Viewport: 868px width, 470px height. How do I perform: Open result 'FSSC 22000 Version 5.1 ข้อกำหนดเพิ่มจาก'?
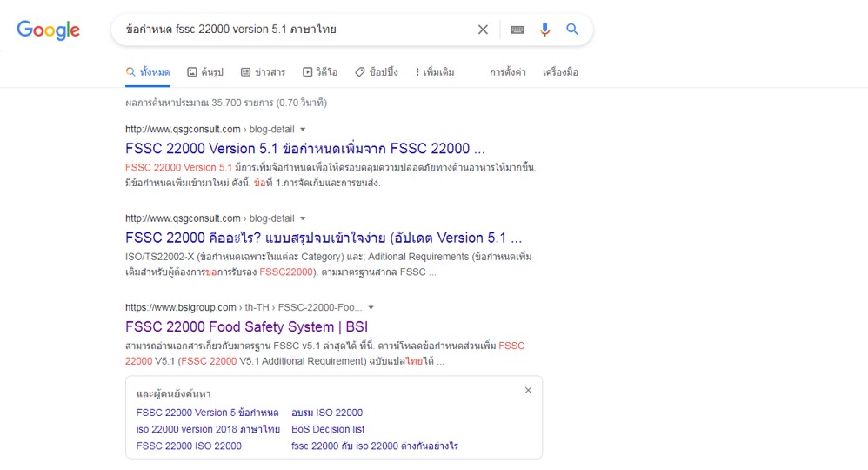pos(305,149)
